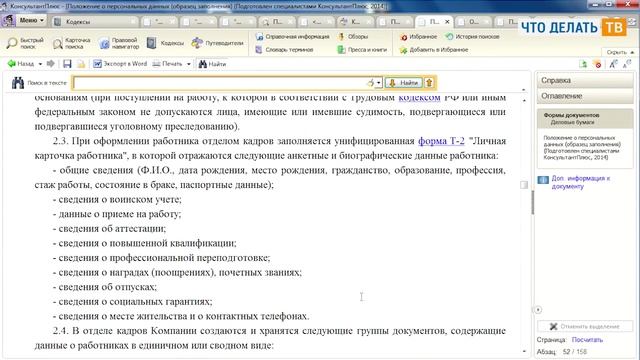The height and width of the screenshot is (360, 640).
Task: Open Доп. информация к документу link
Action: coord(580,182)
